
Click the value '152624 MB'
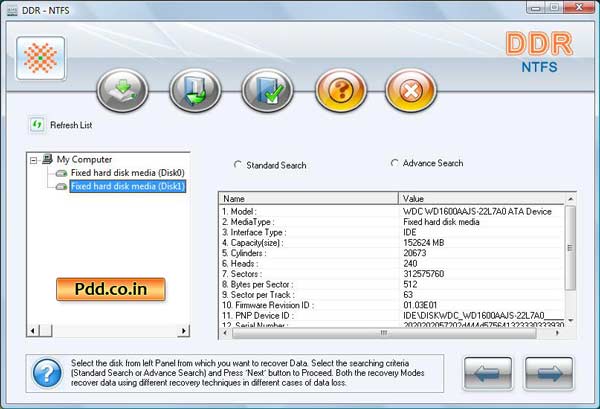pyautogui.click(x=424, y=243)
